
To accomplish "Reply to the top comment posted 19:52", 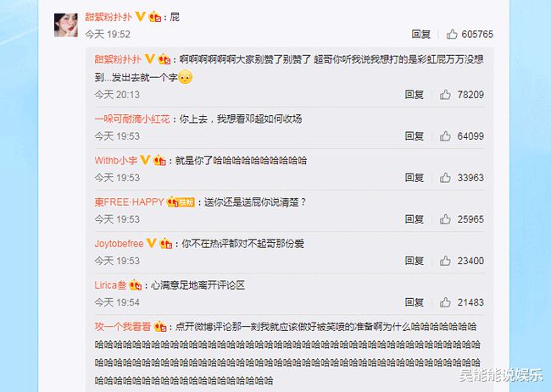I will (x=421, y=34).
